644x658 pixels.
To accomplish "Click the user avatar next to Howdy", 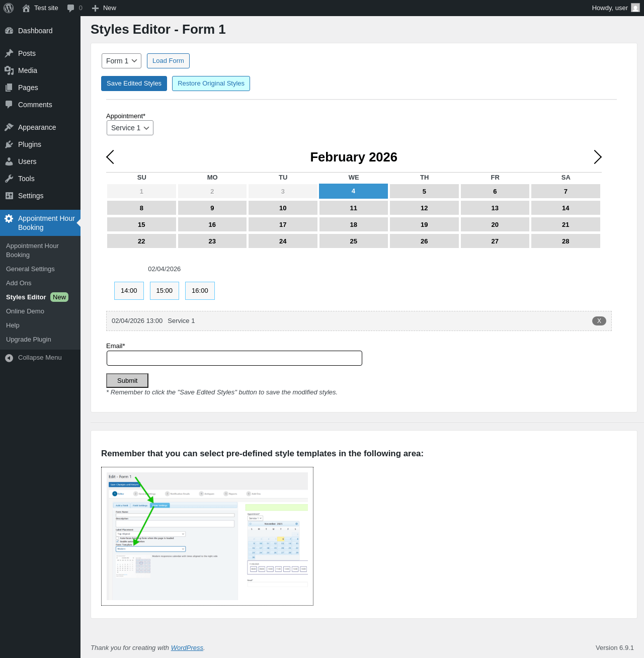I will pos(635,8).
